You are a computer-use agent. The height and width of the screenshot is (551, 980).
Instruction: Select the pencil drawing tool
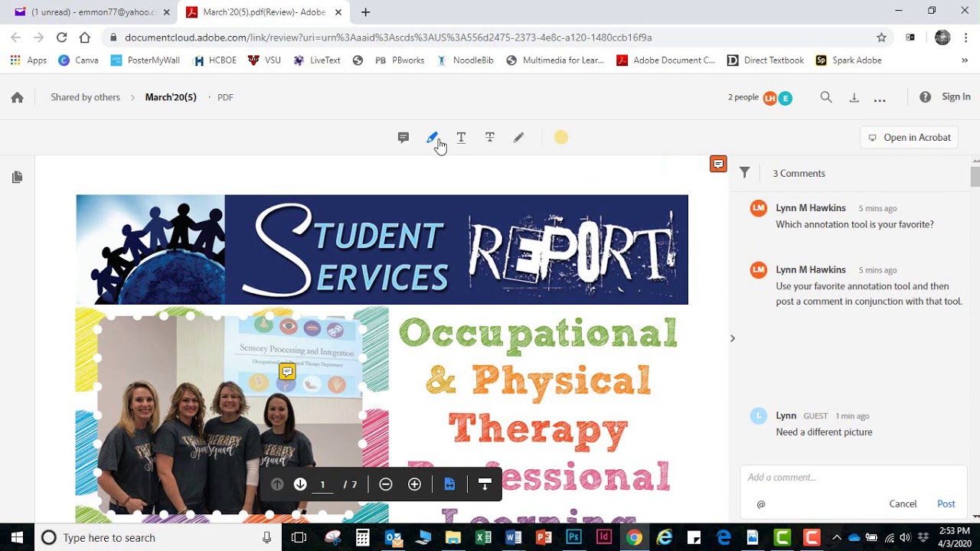pyautogui.click(x=518, y=138)
